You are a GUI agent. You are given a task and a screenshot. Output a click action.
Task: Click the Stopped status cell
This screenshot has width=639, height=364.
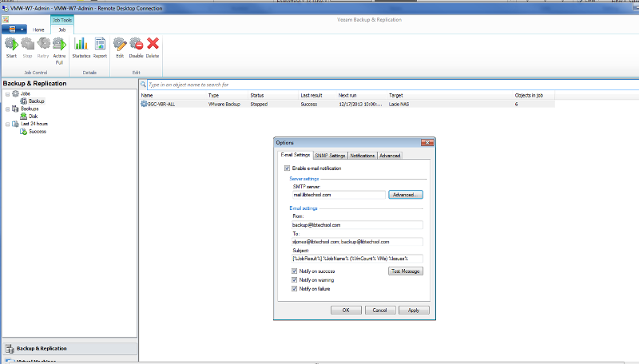click(259, 105)
